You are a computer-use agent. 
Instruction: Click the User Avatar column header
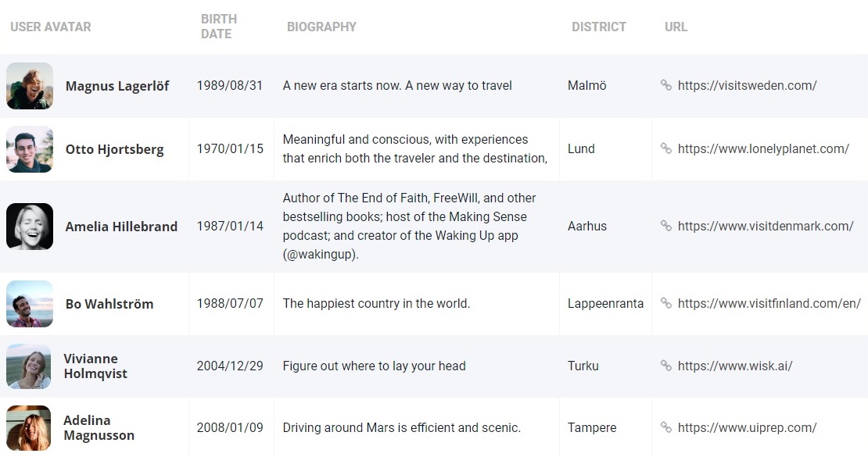(50, 27)
